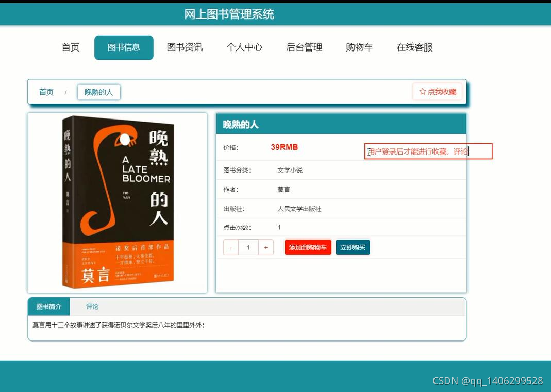Click the quantity input field showing 1
The width and height of the screenshot is (551, 392).
pos(248,247)
